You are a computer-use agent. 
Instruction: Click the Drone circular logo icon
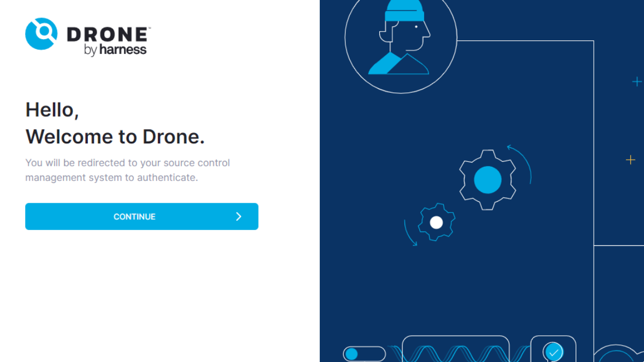(41, 34)
